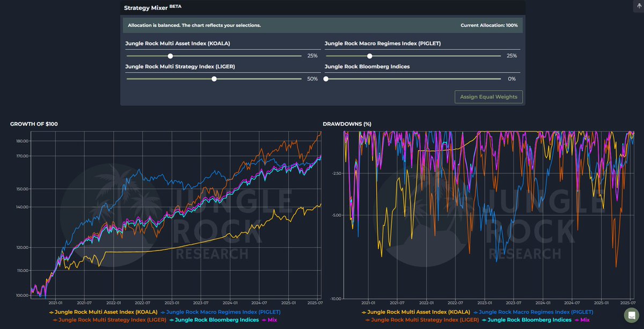
Task: Click the Current Allocation: 100% text
Action: [489, 25]
